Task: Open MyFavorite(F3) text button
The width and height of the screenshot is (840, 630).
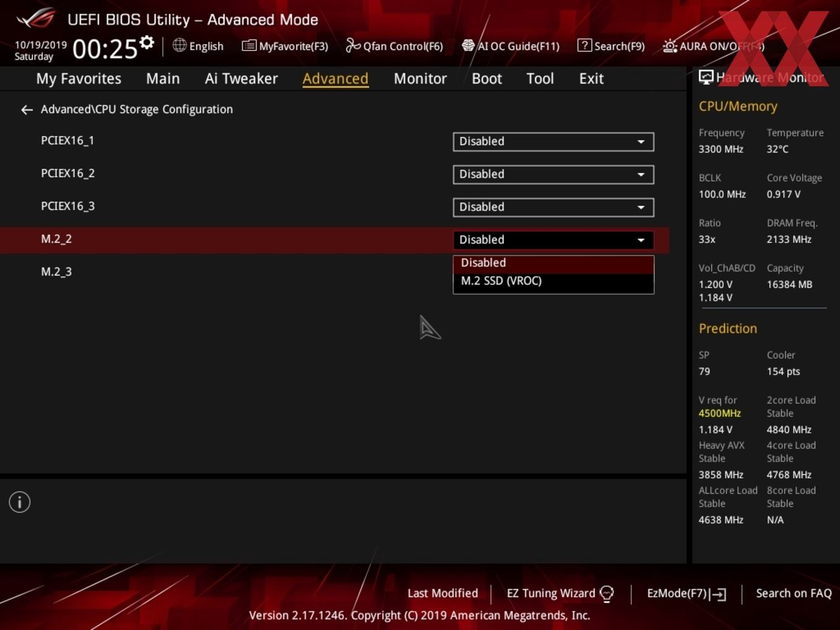Action: (293, 46)
